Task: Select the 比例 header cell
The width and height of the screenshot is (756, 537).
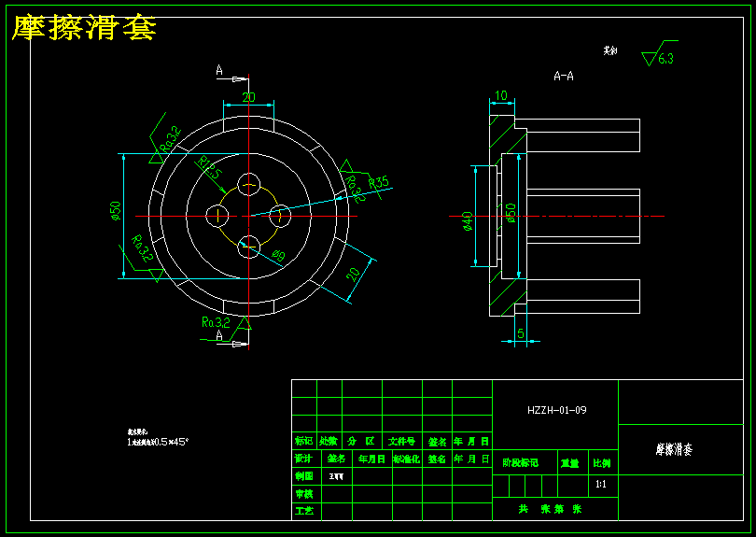Action: point(602,463)
